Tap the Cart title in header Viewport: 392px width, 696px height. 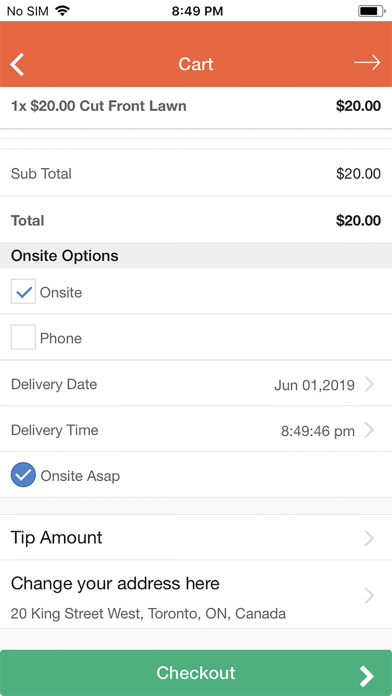click(x=196, y=64)
